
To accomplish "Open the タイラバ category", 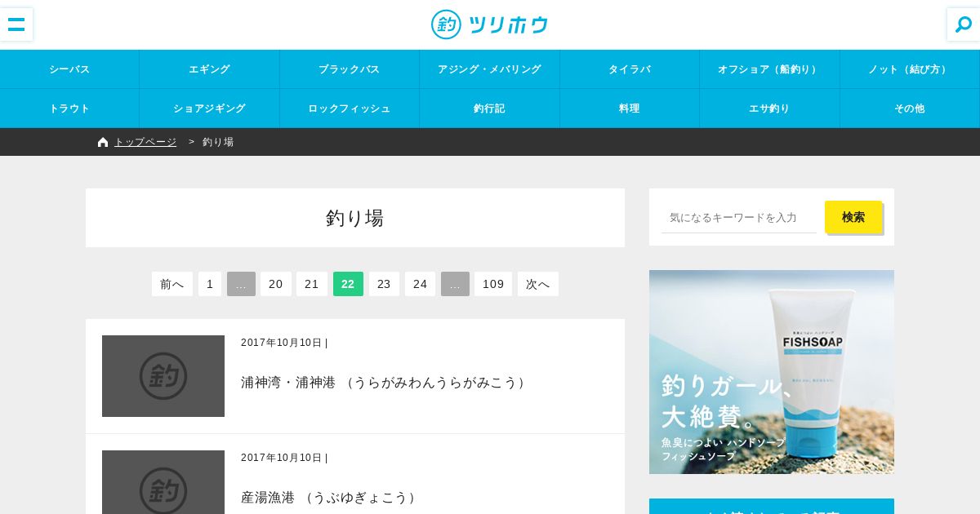I will click(x=630, y=69).
